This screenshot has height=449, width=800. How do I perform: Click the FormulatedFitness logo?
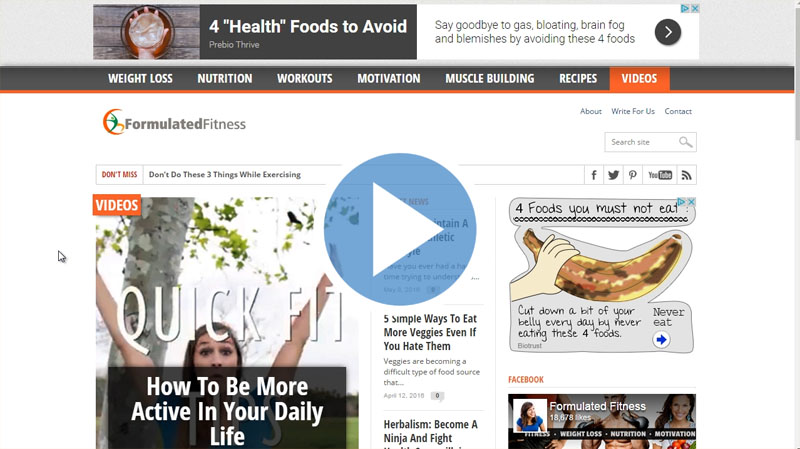point(174,122)
